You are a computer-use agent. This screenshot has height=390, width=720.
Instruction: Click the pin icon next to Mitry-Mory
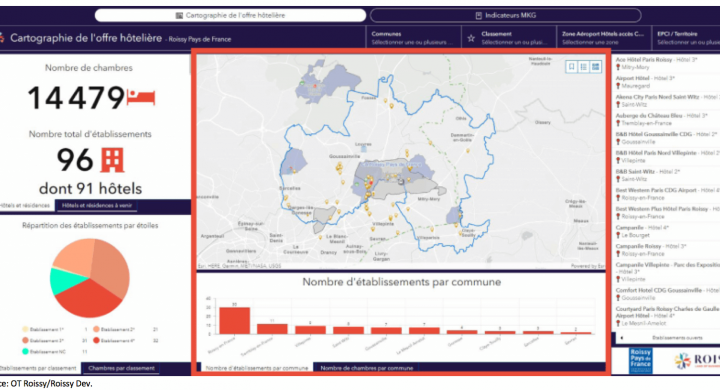click(x=618, y=67)
